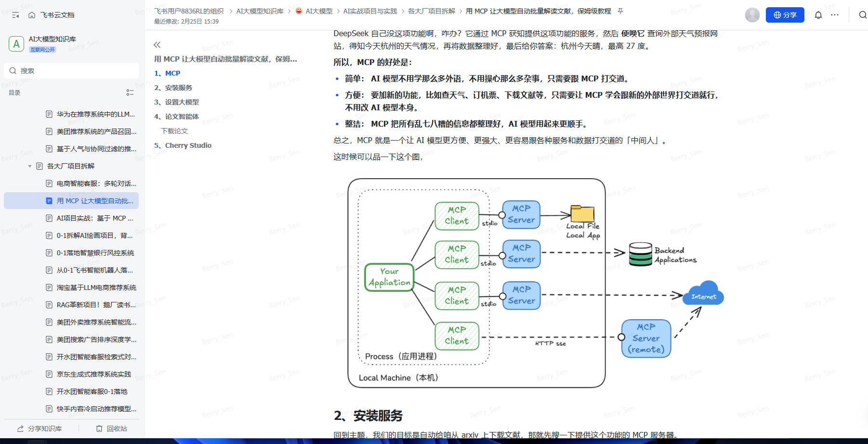Collapse the 各大厂项目拆解 folder caret
The image size is (868, 444).
pos(30,166)
